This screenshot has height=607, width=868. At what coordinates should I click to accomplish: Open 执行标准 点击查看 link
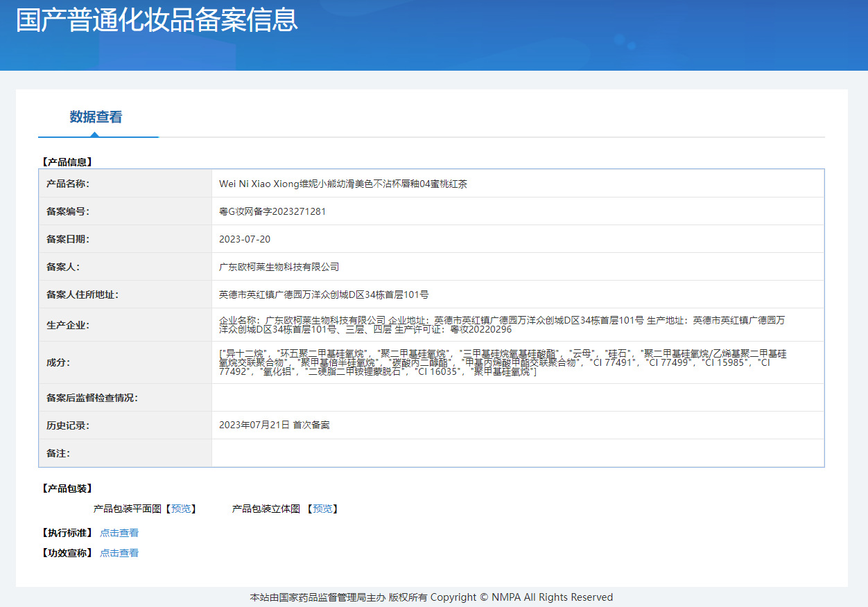click(119, 533)
